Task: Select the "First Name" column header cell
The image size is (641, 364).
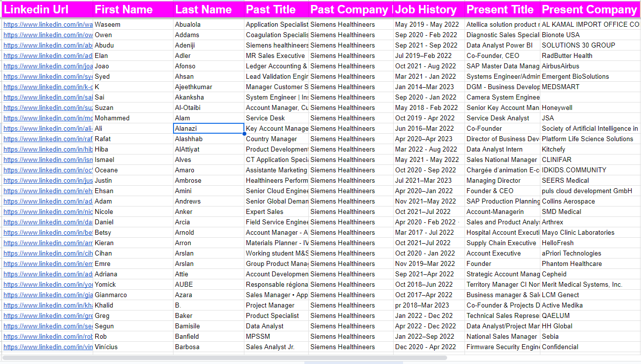Action: point(133,9)
